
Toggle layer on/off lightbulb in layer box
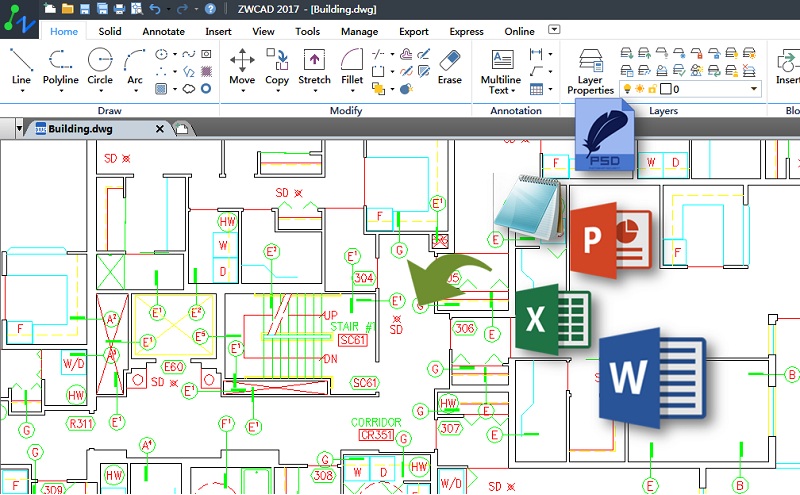coord(627,89)
